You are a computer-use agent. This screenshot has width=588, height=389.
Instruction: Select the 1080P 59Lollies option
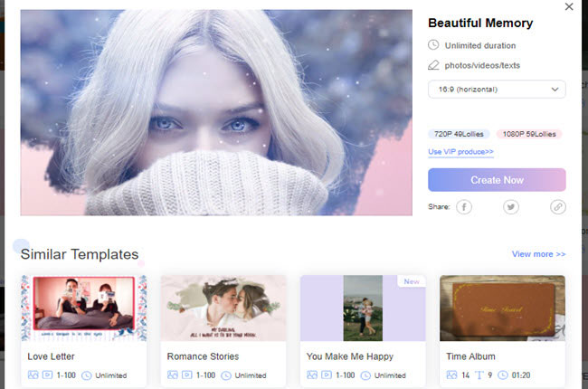(x=529, y=134)
